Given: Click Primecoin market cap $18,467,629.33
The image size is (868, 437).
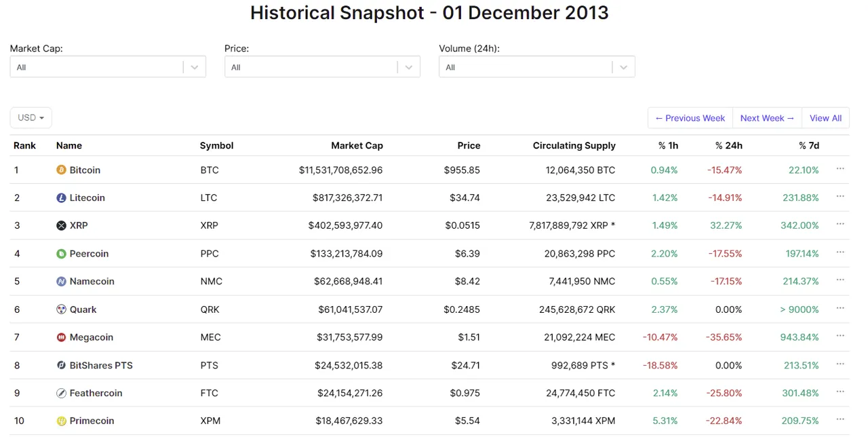Looking at the screenshot, I should click(349, 421).
